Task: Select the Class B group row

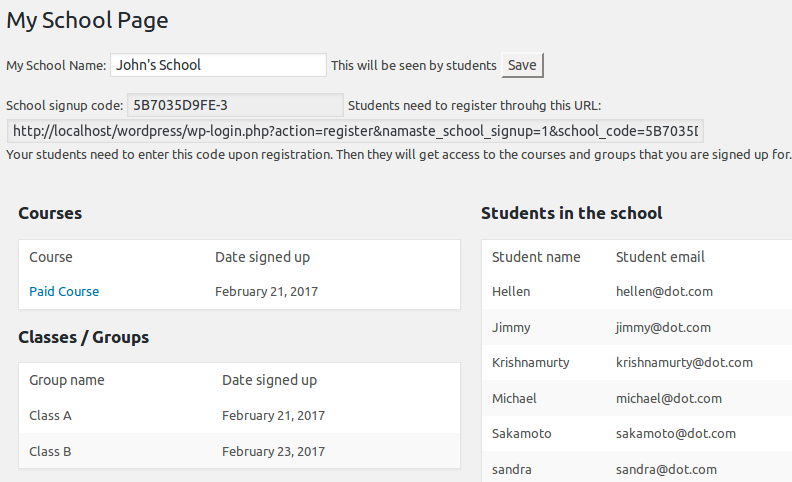Action: 239,451
